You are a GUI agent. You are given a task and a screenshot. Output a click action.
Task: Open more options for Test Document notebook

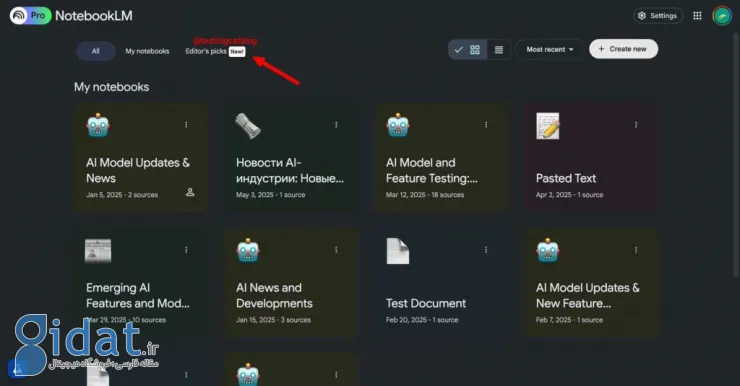click(x=486, y=250)
